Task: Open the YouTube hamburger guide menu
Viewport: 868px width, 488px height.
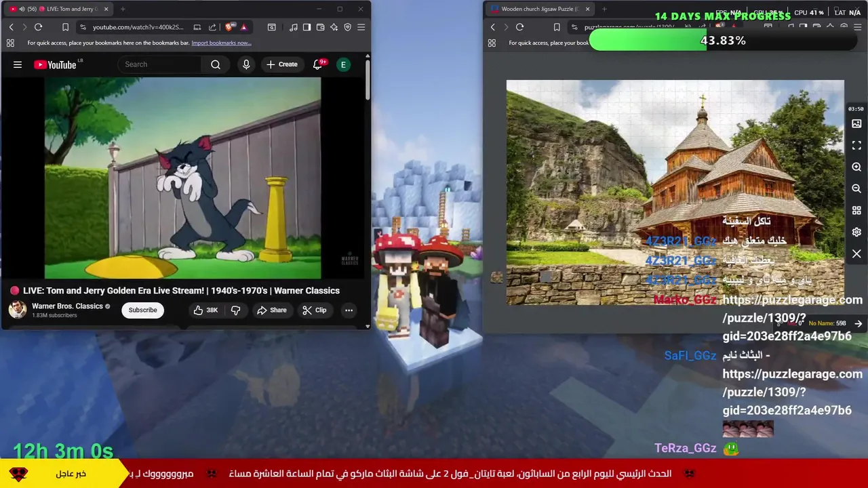Action: coord(18,64)
